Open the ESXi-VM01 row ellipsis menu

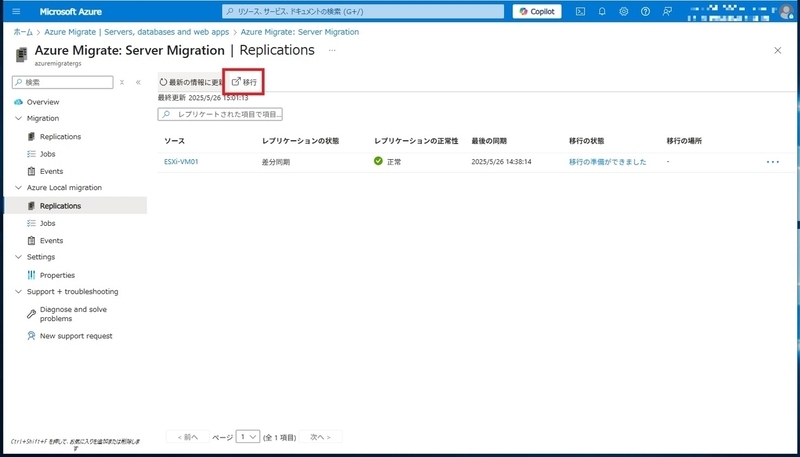773,162
